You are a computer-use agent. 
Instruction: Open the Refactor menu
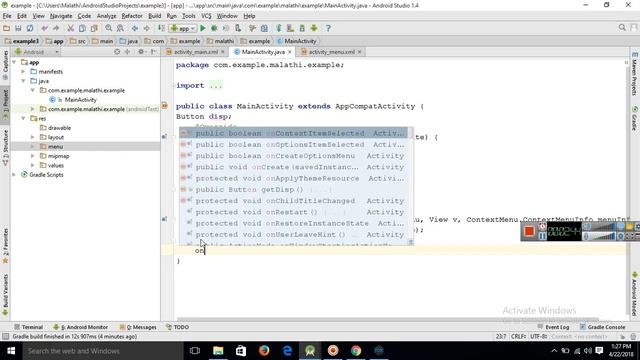coord(132,16)
